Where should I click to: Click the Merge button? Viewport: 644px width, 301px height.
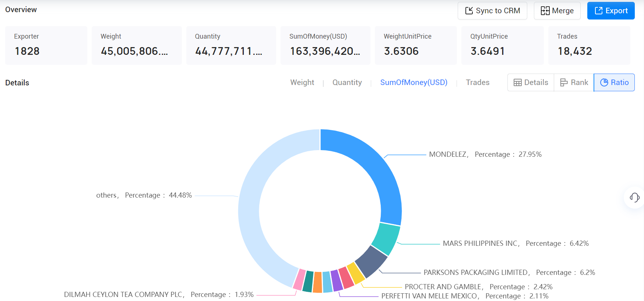click(x=557, y=11)
